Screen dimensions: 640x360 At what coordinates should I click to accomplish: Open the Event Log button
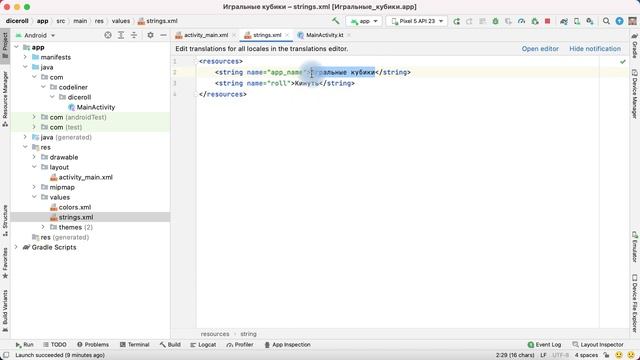point(544,345)
